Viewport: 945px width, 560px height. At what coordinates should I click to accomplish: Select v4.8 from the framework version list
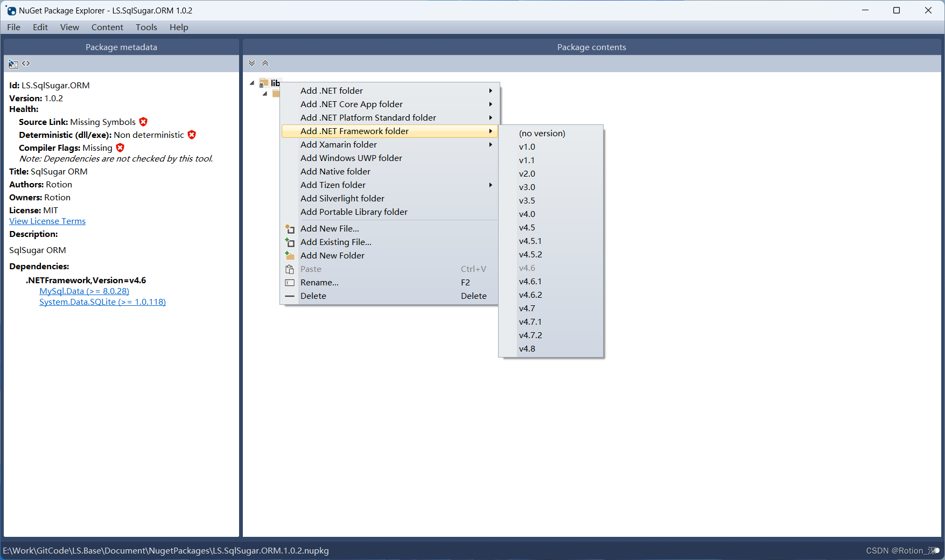point(527,348)
